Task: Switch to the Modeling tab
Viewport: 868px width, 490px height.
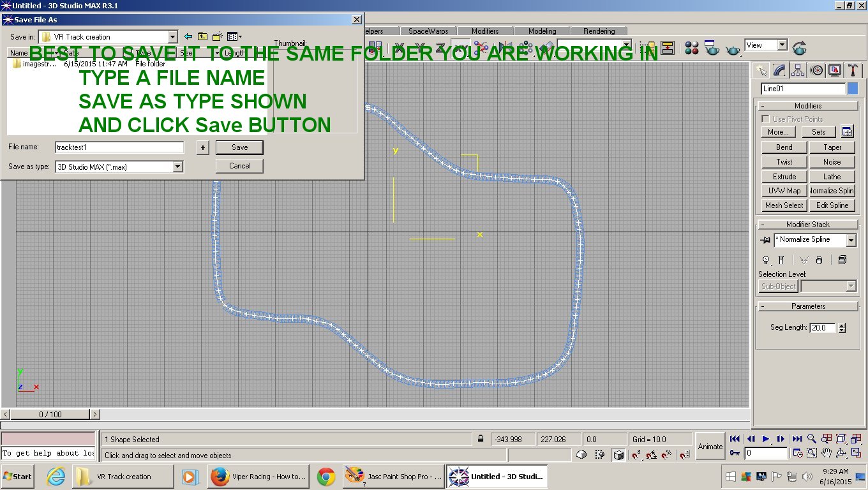Action: 542,31
